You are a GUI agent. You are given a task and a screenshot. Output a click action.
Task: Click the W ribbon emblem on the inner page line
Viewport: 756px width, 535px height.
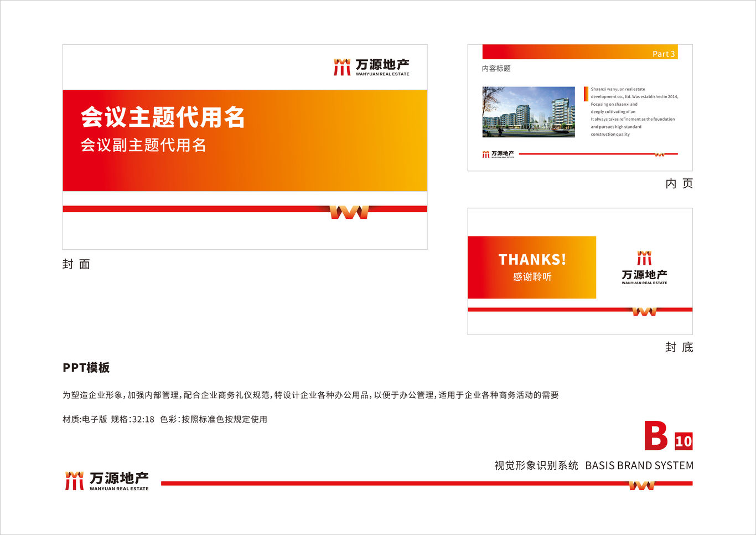click(x=660, y=155)
